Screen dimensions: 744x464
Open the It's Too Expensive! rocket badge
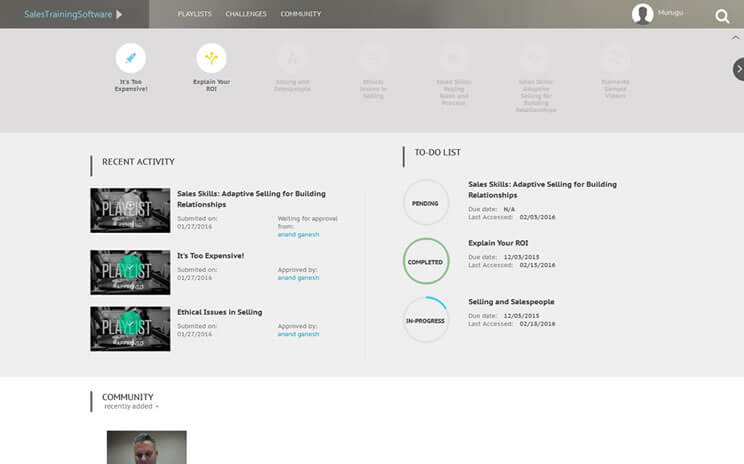pos(130,58)
